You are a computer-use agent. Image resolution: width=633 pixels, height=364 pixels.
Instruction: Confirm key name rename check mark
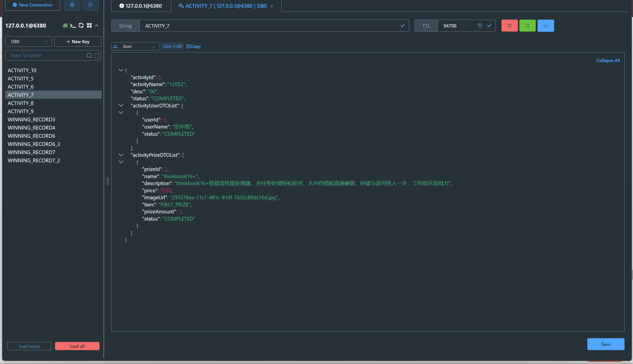(x=402, y=26)
